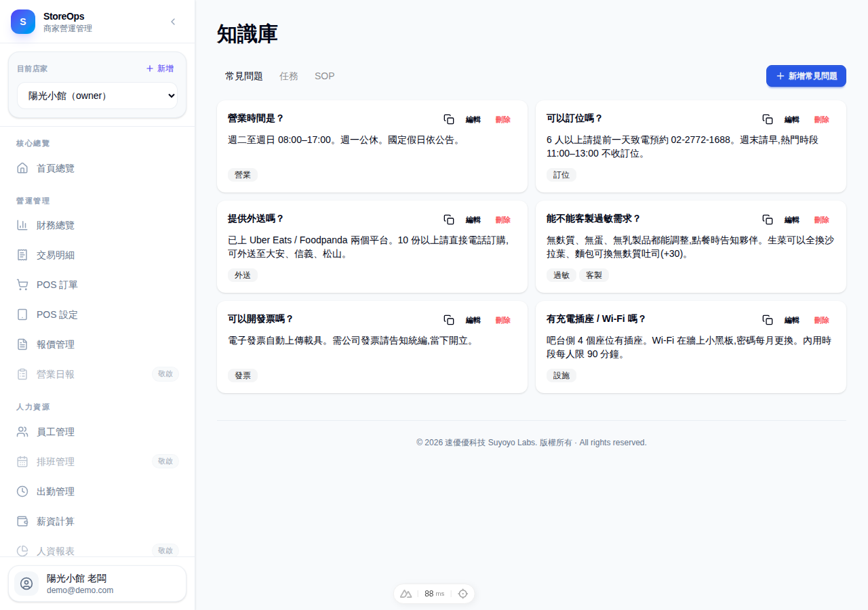Click the POS 訂單 cart icon
Screen dimensions: 868x610
click(22, 285)
